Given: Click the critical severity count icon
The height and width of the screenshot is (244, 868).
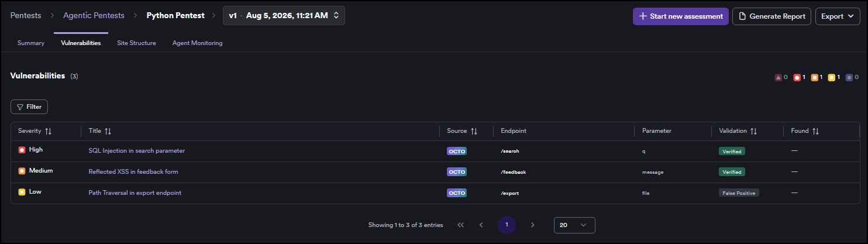Looking at the screenshot, I should [x=778, y=77].
